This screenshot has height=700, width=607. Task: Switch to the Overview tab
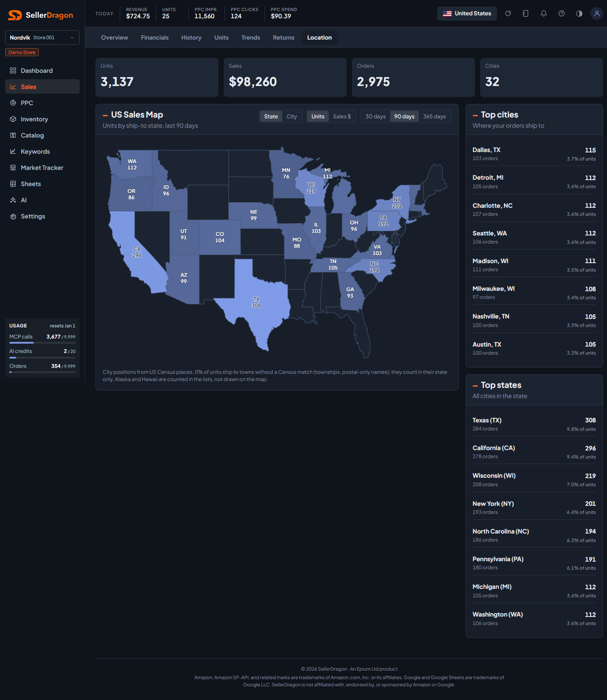pos(115,37)
